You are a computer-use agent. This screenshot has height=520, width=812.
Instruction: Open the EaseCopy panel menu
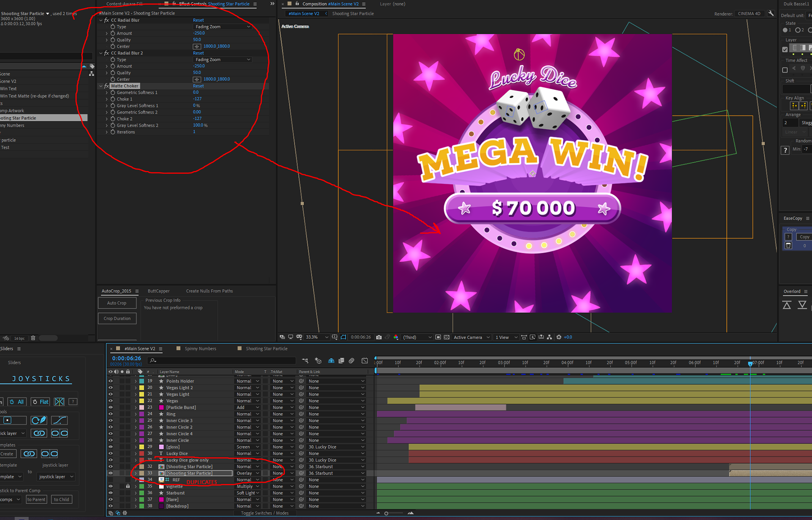pyautogui.click(x=808, y=218)
